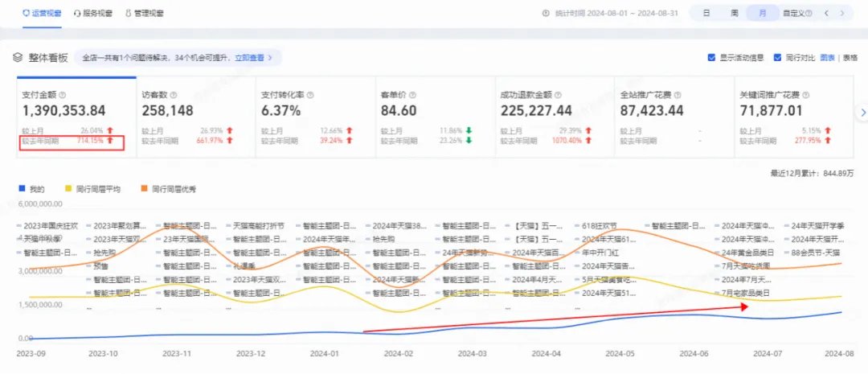Click help icon next to 客单价
The image size is (868, 374).
pyautogui.click(x=412, y=95)
